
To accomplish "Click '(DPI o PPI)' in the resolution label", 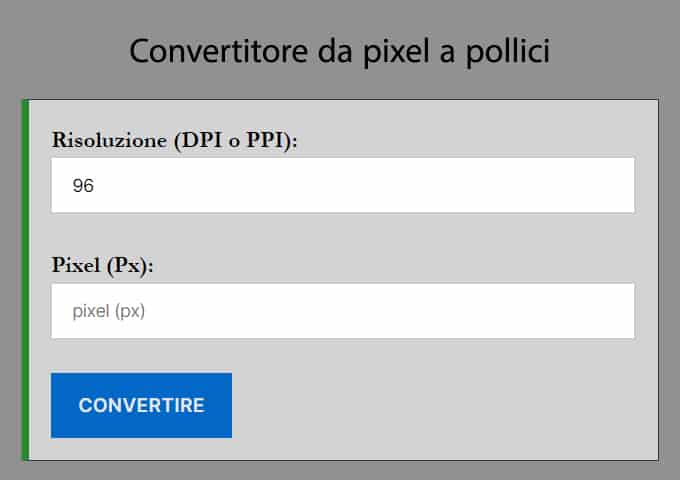I will coord(235,139).
